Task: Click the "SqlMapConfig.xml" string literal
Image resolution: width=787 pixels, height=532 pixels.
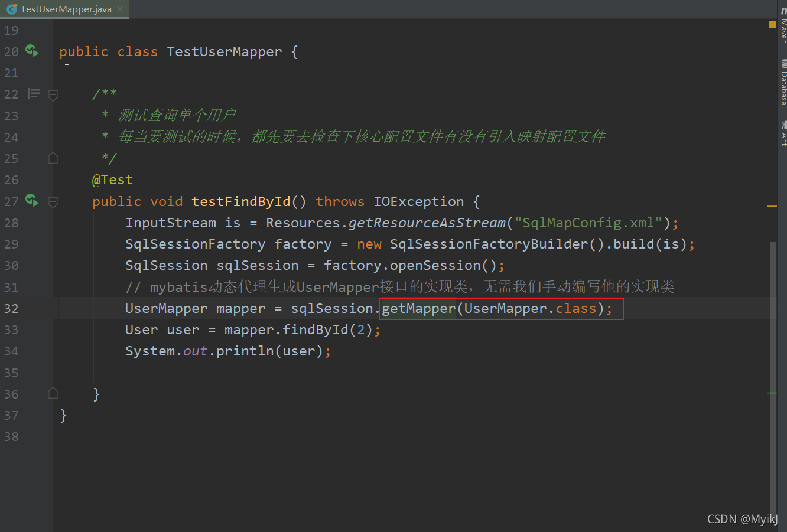Action: [x=588, y=223]
